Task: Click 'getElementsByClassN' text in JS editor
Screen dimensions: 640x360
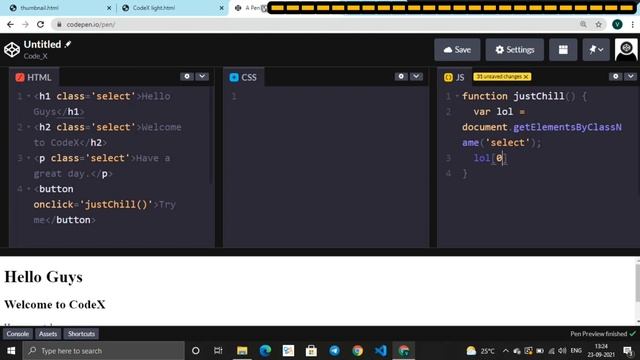Action: click(x=567, y=127)
